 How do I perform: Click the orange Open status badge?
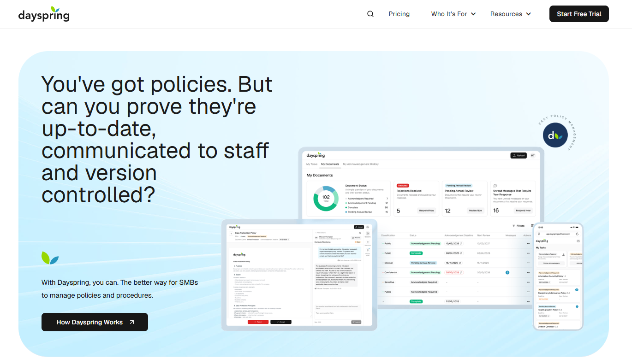pos(358,242)
